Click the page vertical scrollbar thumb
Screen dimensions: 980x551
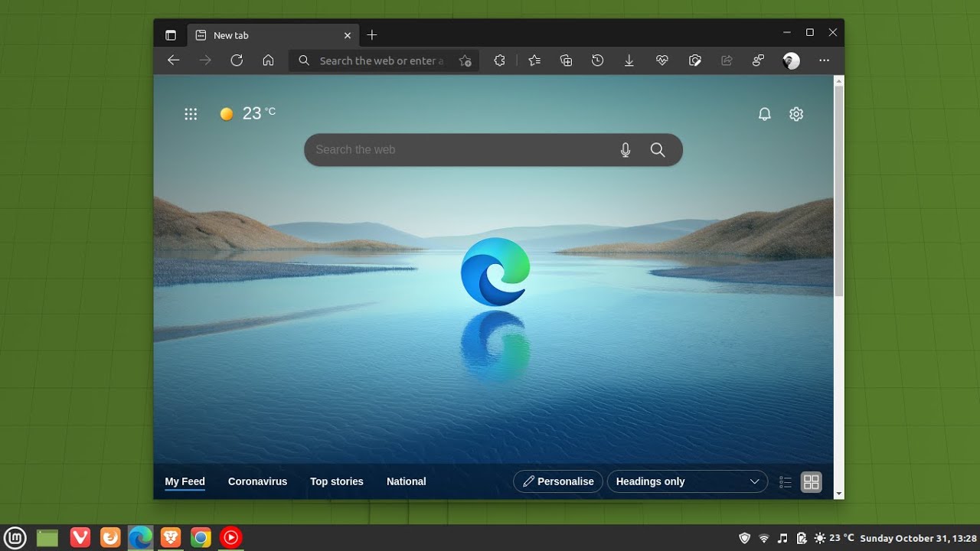(x=839, y=191)
